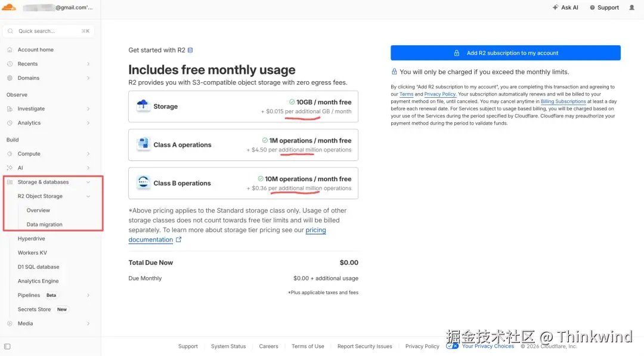Image resolution: width=644 pixels, height=356 pixels.
Task: Expand the Domains chevron
Action: 88,78
